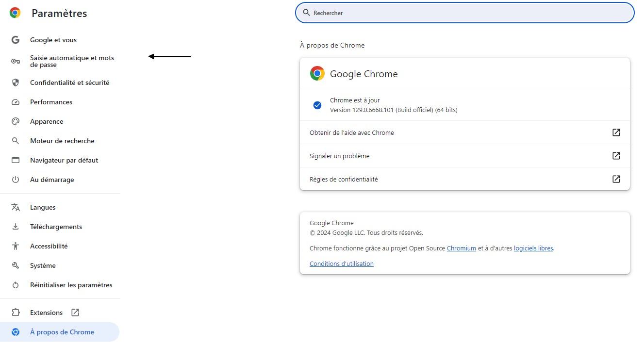Click the shield icon for Confidentialité
The image size is (644, 363).
click(16, 82)
